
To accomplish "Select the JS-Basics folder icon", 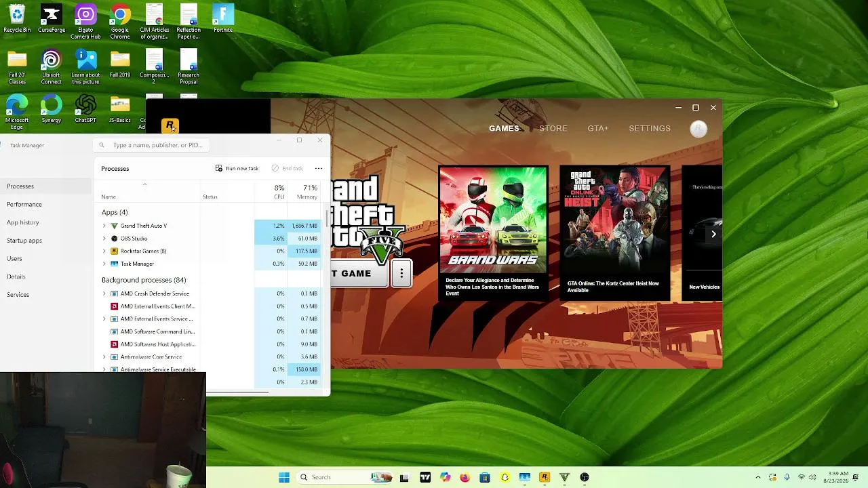I will click(x=120, y=108).
